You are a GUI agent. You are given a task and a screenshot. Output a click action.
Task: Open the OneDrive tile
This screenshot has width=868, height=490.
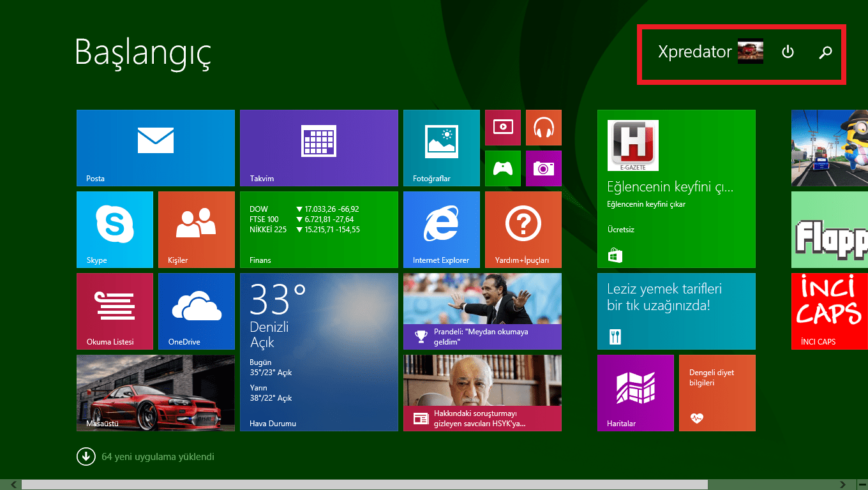click(x=197, y=311)
